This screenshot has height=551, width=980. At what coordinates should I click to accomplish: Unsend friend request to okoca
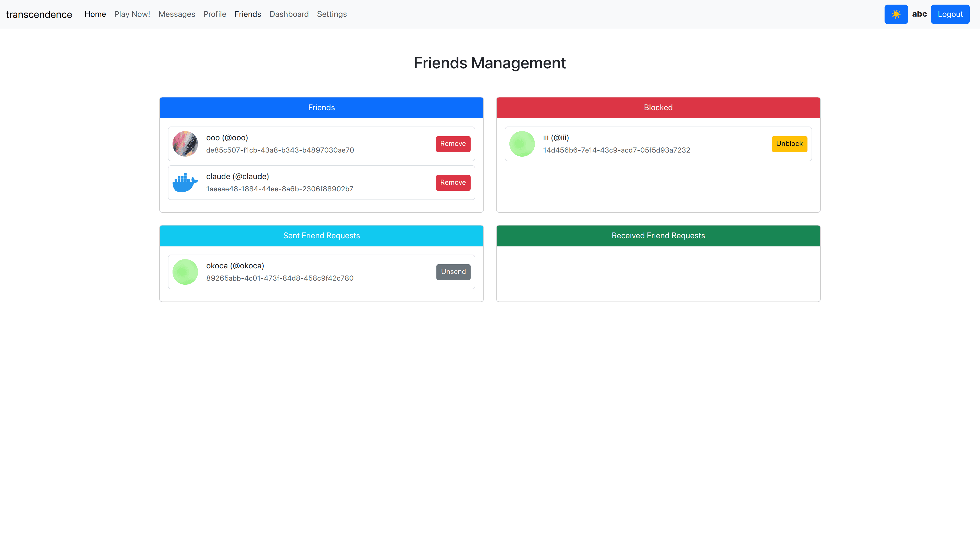[453, 272]
